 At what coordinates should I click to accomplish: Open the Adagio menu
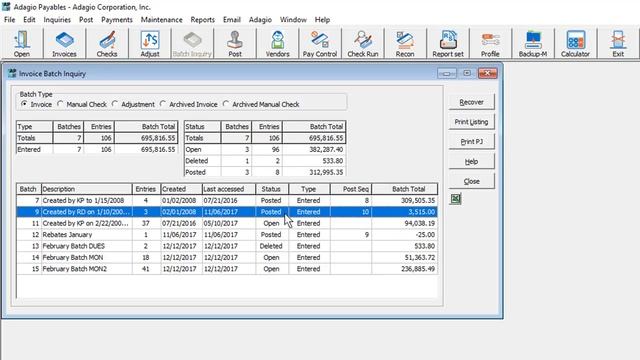(x=260, y=20)
